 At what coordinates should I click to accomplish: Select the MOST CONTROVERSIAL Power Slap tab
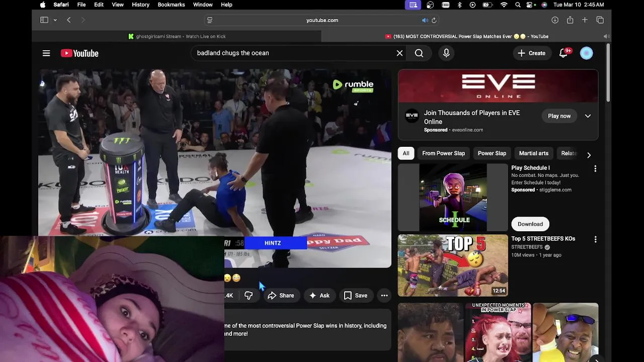tap(466, 36)
